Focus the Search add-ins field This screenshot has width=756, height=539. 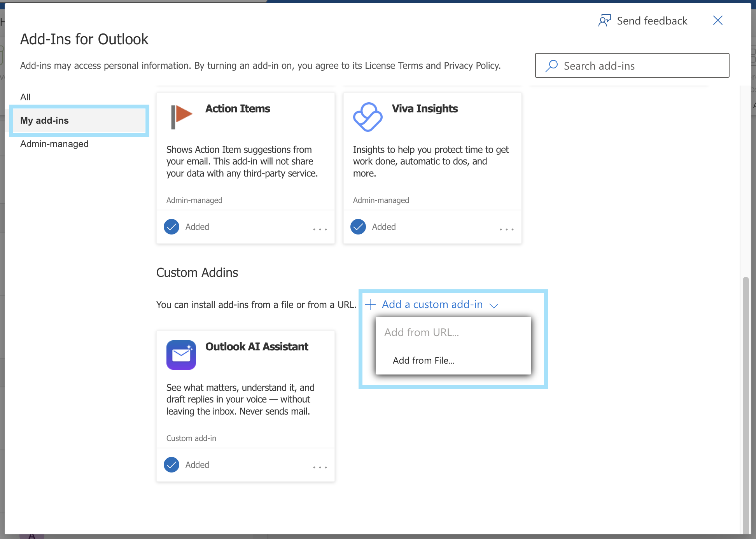[632, 65]
